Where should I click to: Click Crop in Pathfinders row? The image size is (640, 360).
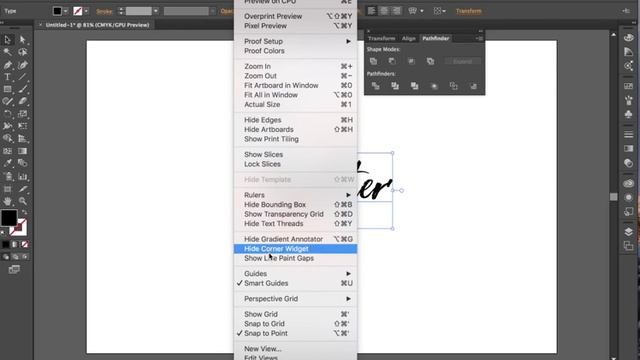pos(434,86)
